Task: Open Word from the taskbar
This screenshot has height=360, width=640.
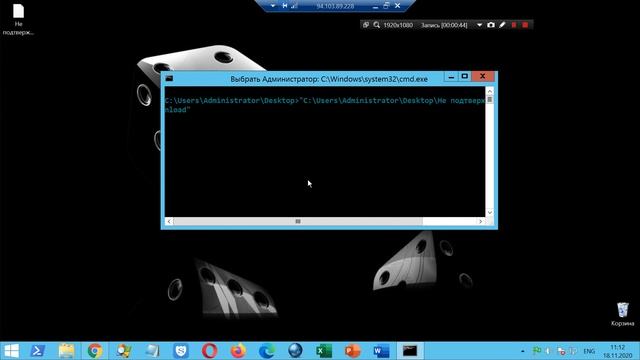Action: (381, 351)
